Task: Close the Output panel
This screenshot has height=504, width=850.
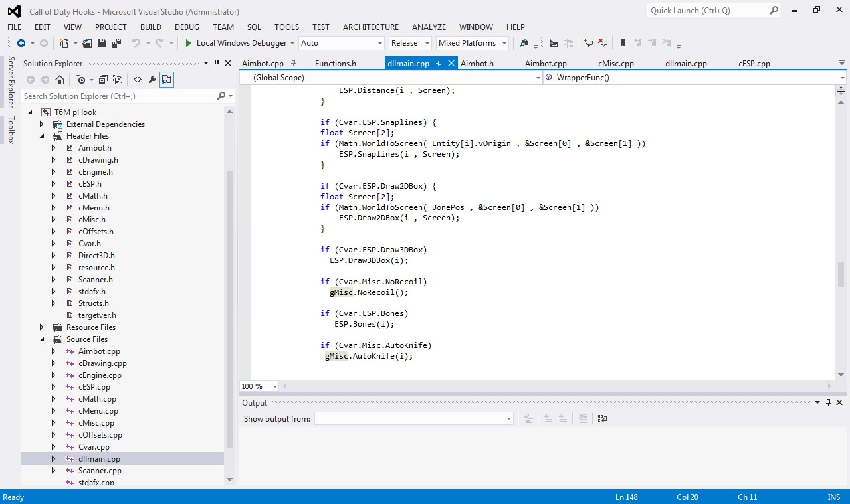Action: point(839,402)
